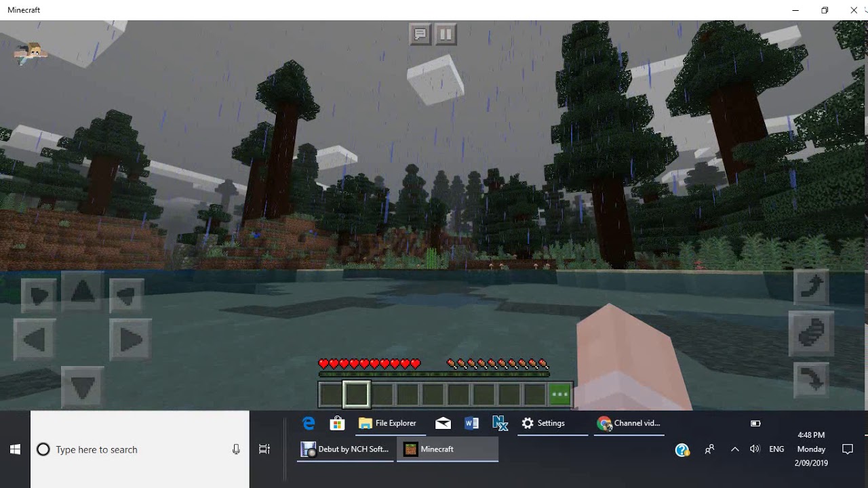Activate Cortana microphone in search box
The image size is (868, 488).
click(x=236, y=449)
